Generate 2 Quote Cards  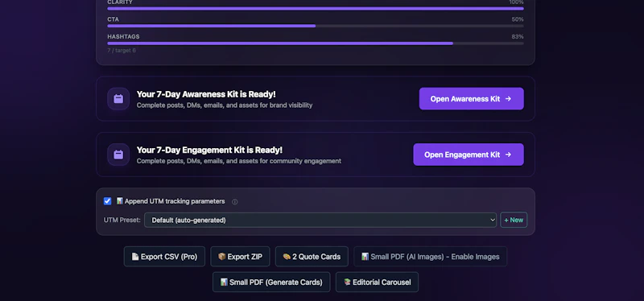[312, 257]
